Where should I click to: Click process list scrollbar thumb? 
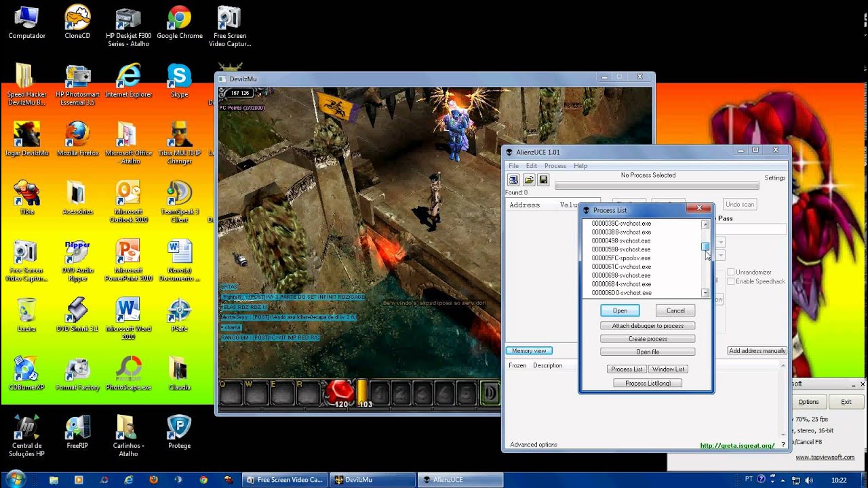point(705,247)
